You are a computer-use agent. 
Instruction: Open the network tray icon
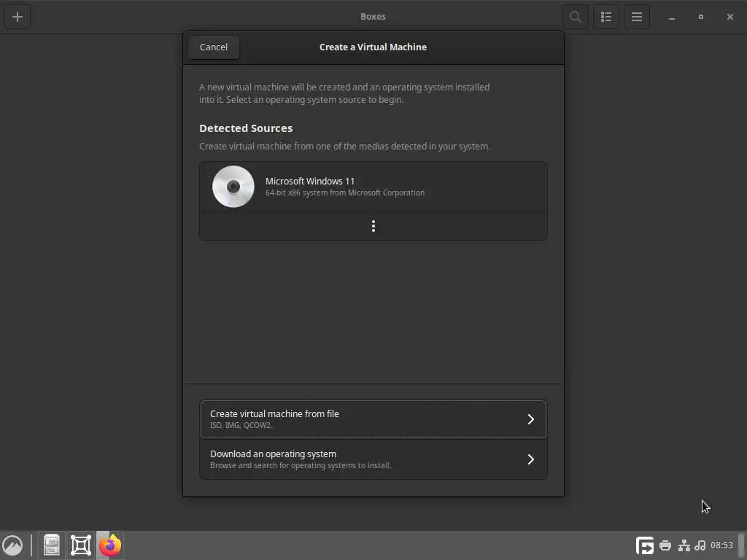tap(684, 545)
